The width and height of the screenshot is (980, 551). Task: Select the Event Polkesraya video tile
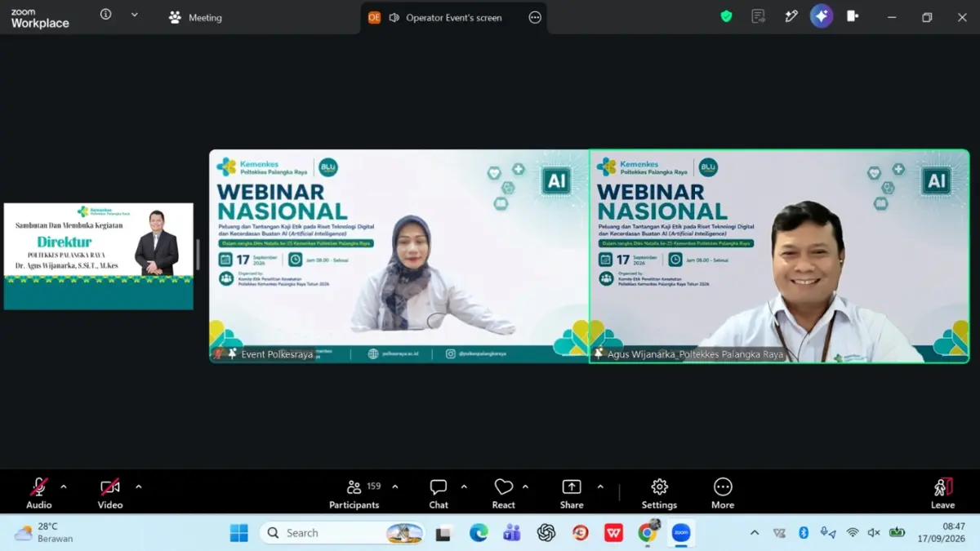[x=399, y=256]
